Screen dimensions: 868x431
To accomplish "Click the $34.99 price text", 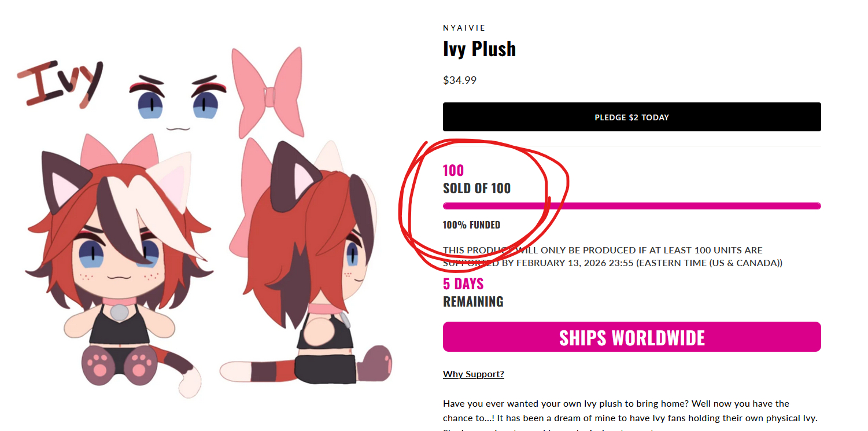I will click(x=459, y=80).
